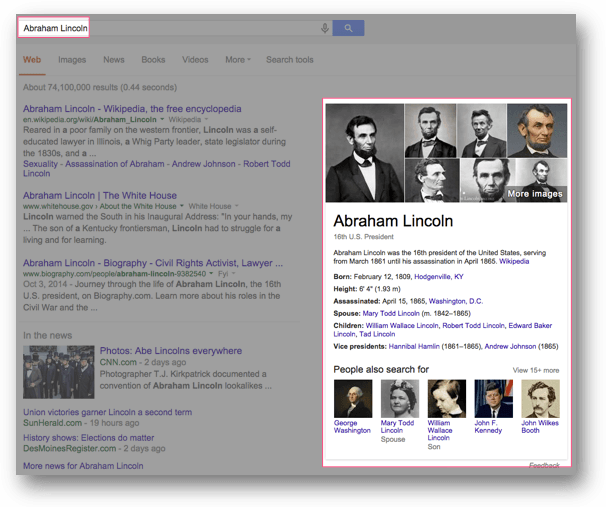Image resolution: width=606 pixels, height=507 pixels.
Task: Open the Assassination of Abraham sublink
Action: tap(115, 164)
